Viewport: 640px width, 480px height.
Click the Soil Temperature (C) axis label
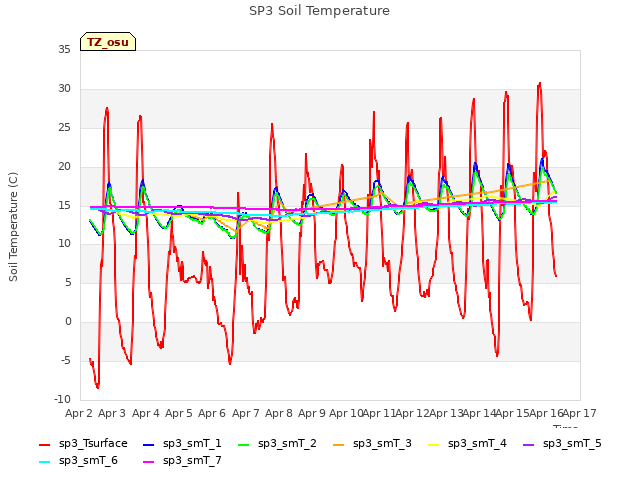pyautogui.click(x=13, y=227)
